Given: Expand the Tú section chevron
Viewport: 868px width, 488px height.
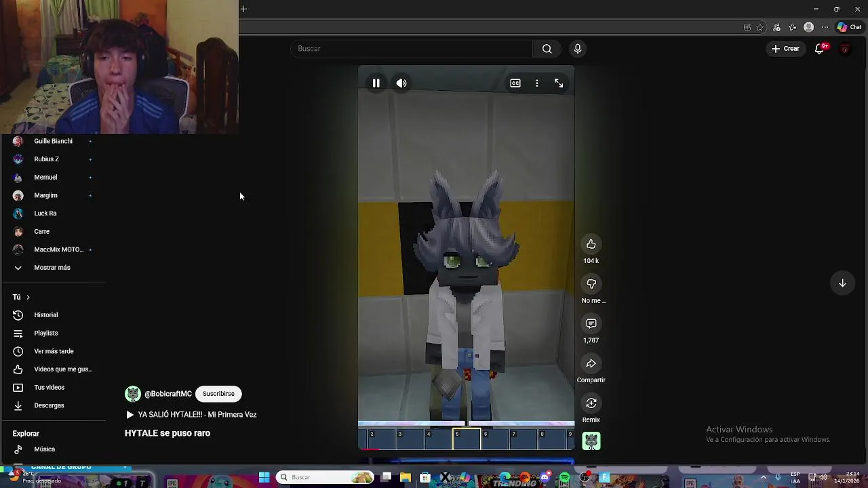Looking at the screenshot, I should 28,297.
